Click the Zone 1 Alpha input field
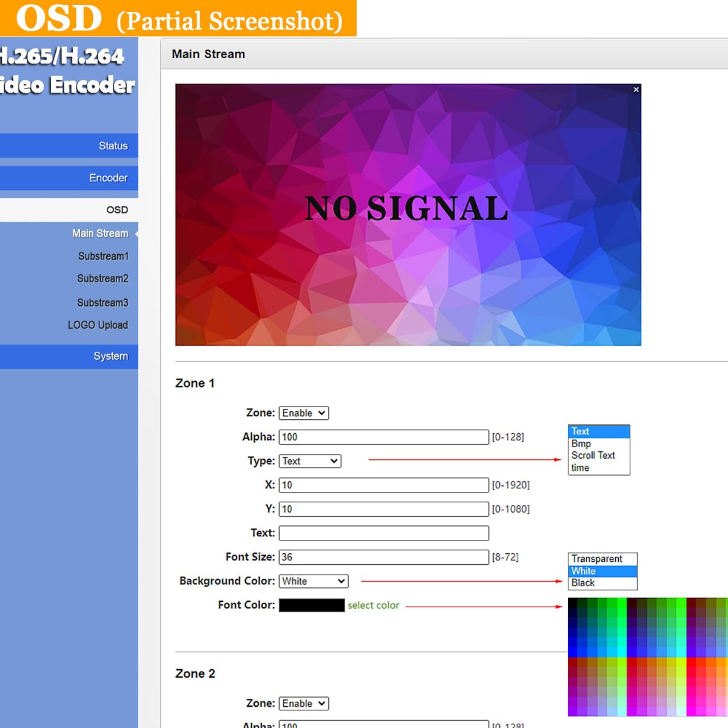The height and width of the screenshot is (728, 728). coord(383,437)
